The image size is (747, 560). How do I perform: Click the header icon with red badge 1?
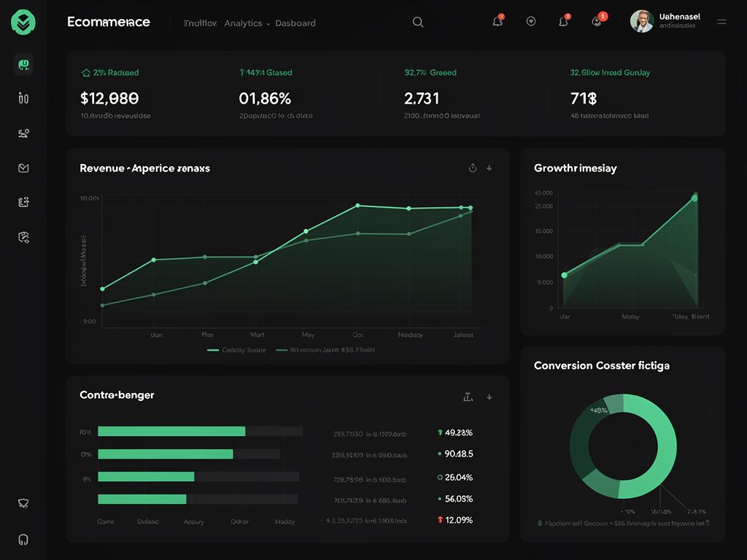tap(597, 21)
